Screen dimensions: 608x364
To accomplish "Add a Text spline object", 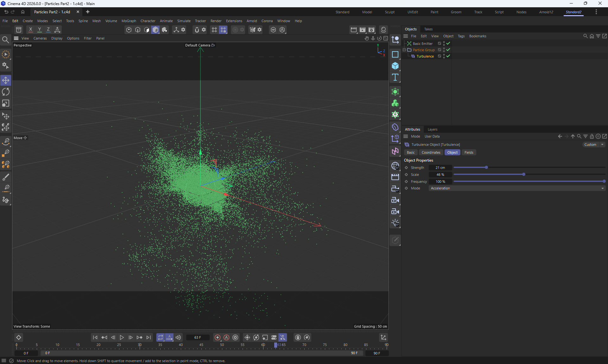I will point(395,77).
